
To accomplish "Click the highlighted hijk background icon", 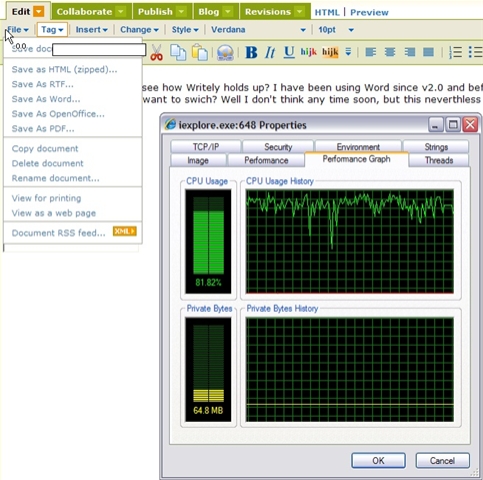I will (330, 52).
